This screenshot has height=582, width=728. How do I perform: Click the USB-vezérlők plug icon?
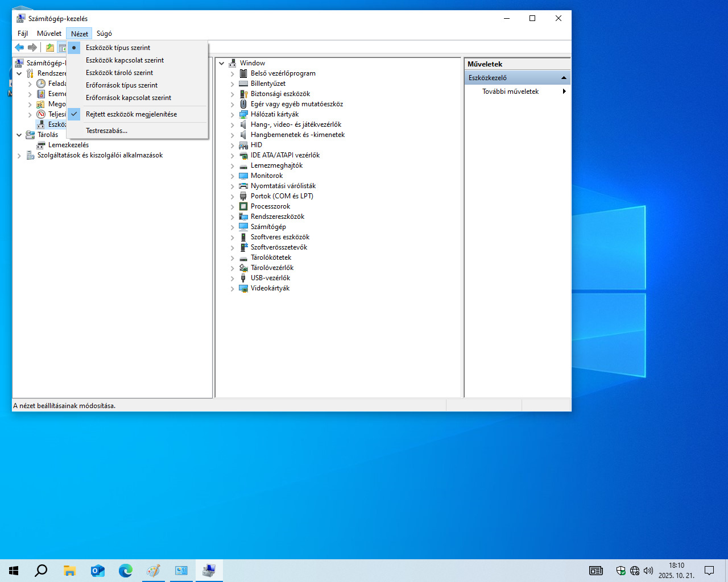click(243, 278)
